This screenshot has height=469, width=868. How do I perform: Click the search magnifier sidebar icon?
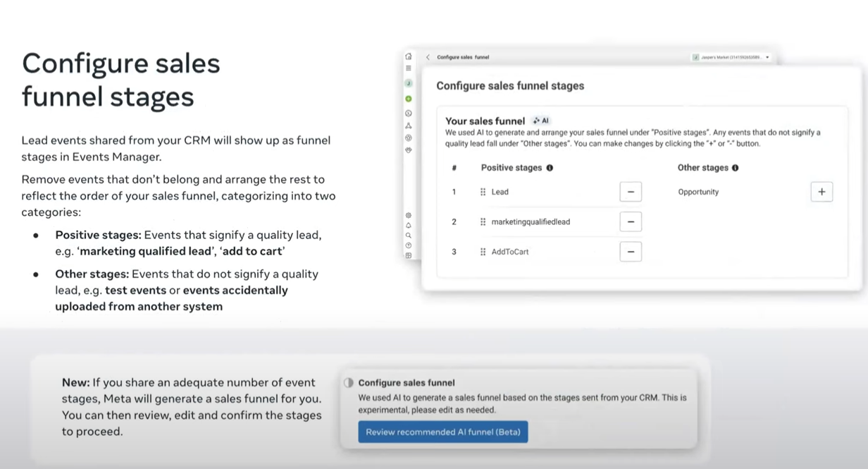(x=409, y=236)
